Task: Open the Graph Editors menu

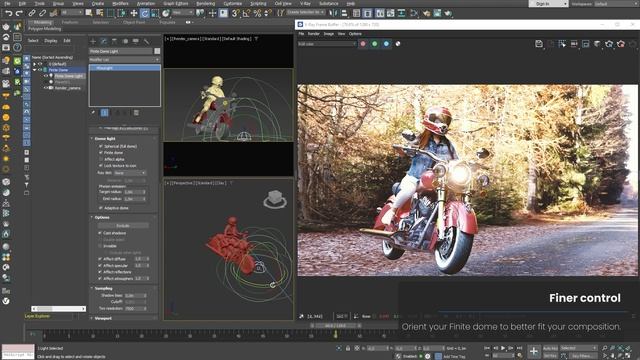Action: tap(176, 3)
